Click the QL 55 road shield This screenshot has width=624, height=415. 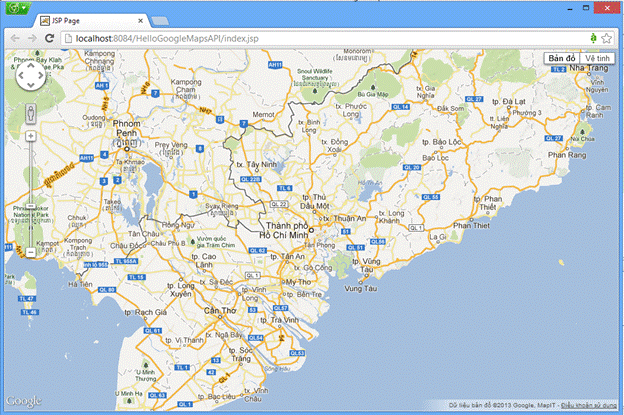(431, 197)
